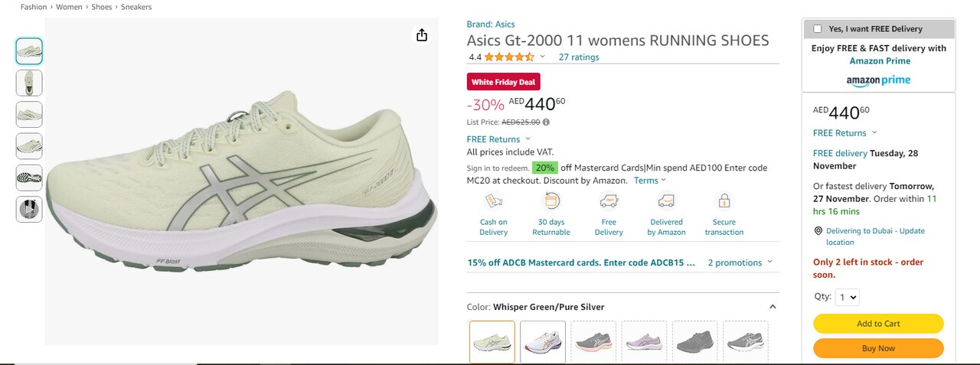
Task: View the shoe sole thumbnail image
Action: pyautogui.click(x=29, y=178)
